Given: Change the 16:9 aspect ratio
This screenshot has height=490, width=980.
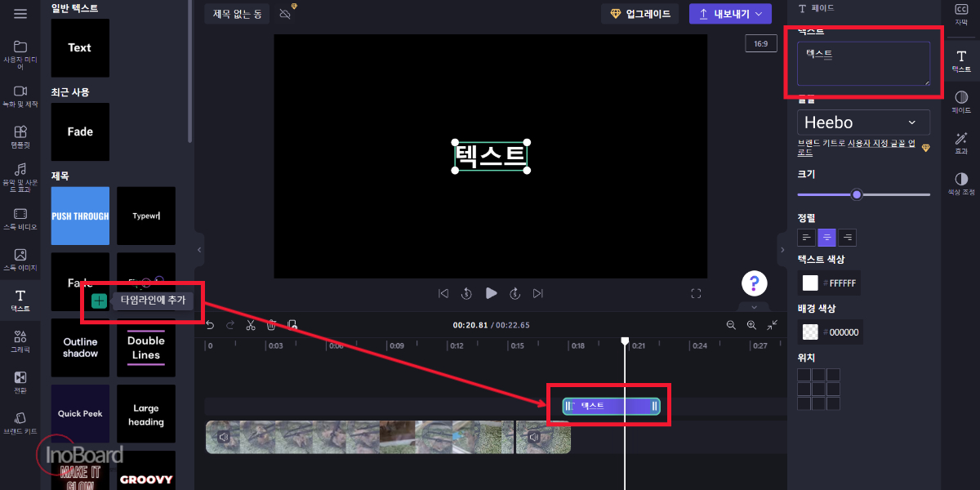Looking at the screenshot, I should pyautogui.click(x=760, y=43).
